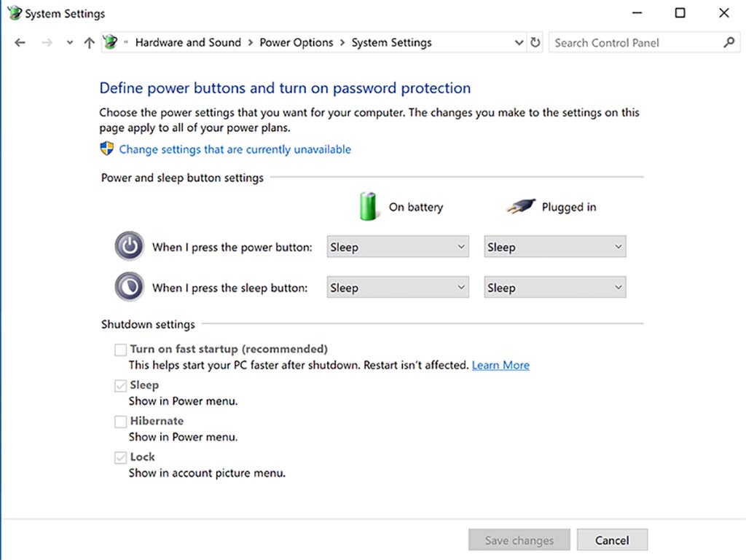This screenshot has height=560, width=746.
Task: Click the 'On battery' column label
Action: pos(416,208)
